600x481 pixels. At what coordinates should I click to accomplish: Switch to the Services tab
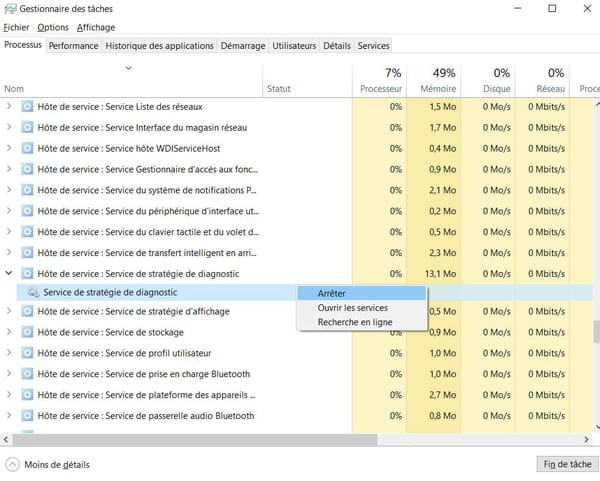(x=373, y=46)
